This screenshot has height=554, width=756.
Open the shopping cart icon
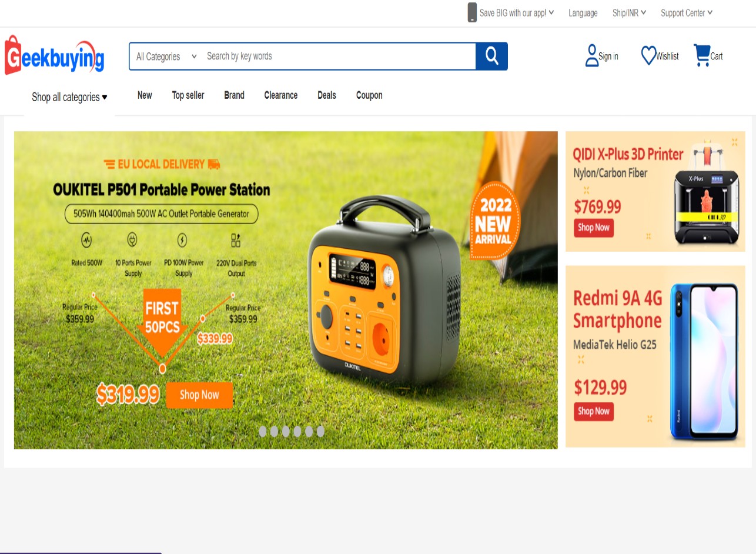click(702, 55)
